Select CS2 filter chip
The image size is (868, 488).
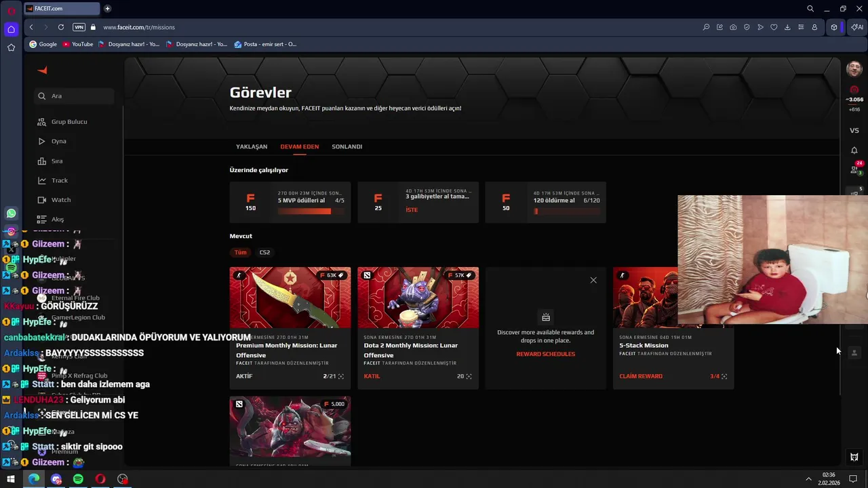point(264,252)
